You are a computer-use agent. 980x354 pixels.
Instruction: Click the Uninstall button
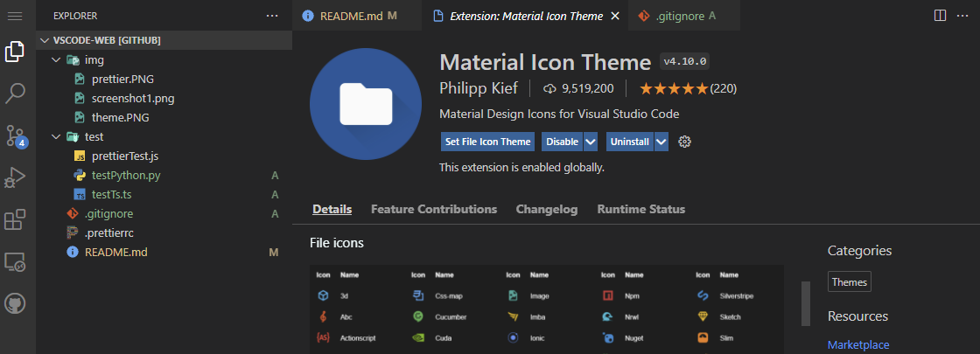point(631,142)
